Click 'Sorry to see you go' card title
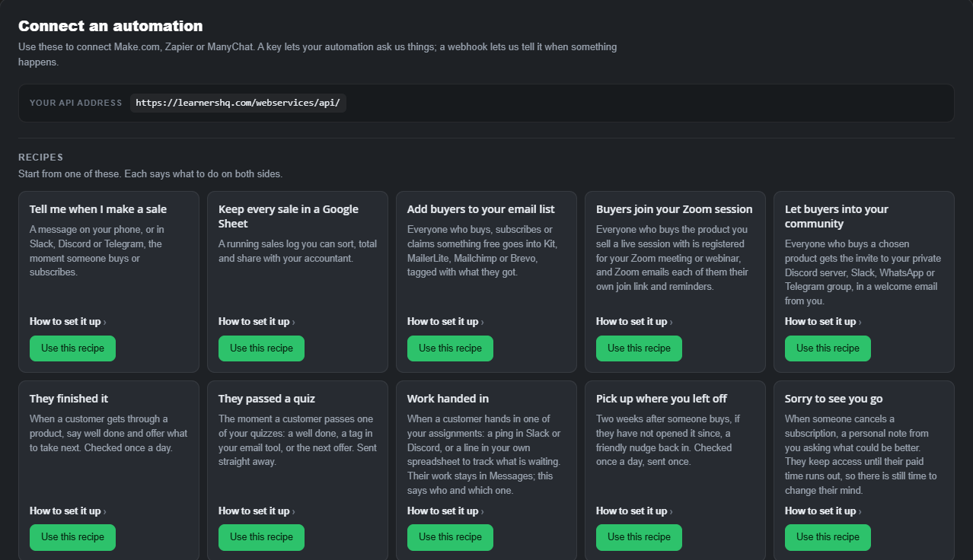The height and width of the screenshot is (560, 973). click(834, 399)
